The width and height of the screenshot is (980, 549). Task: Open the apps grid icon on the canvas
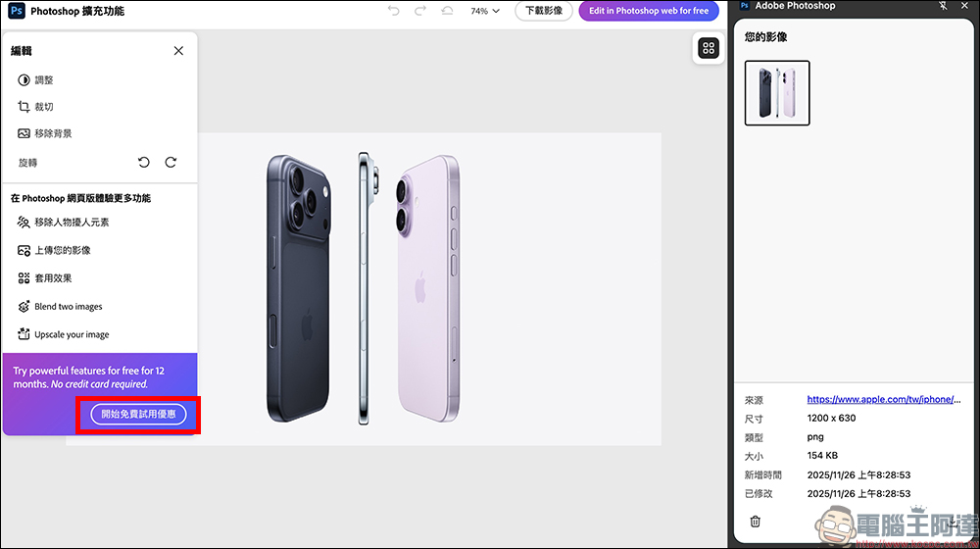[x=709, y=48]
